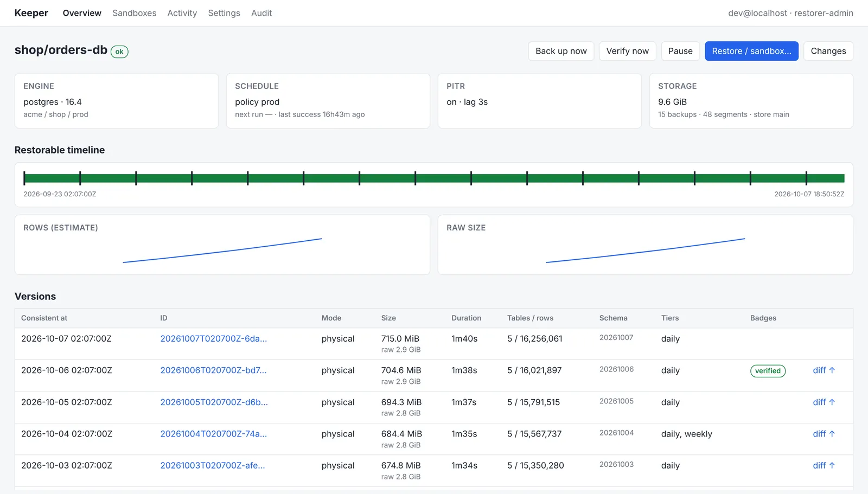This screenshot has height=494, width=868.
Task: Select the Consistent at column header
Action: (44, 318)
